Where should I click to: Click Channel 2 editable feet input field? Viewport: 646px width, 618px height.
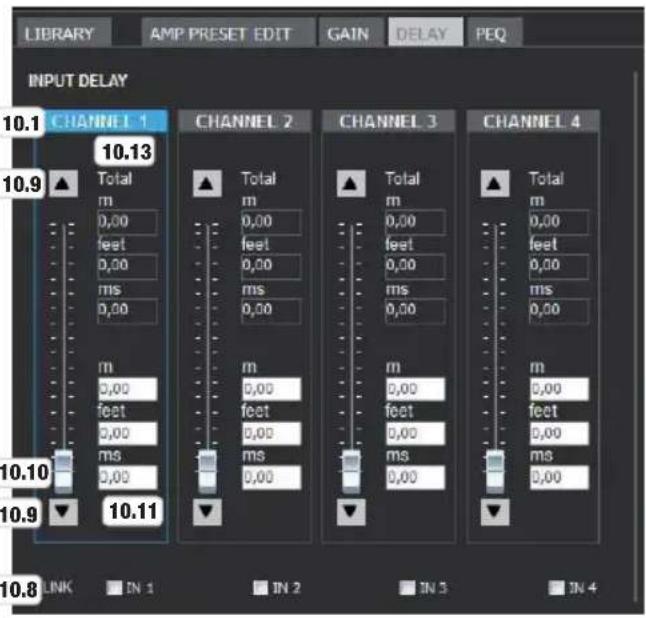272,433
